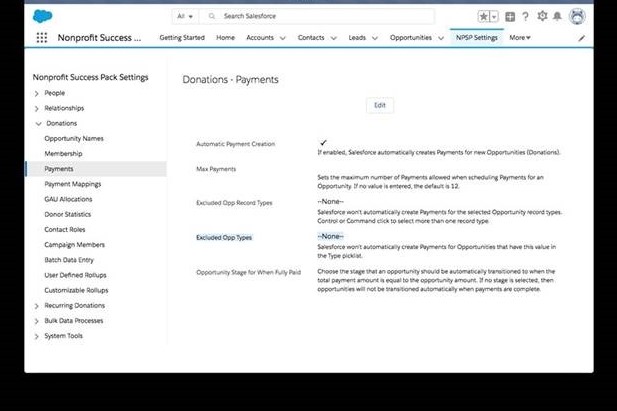
Task: Expand the Relationships settings section
Action: (37, 109)
